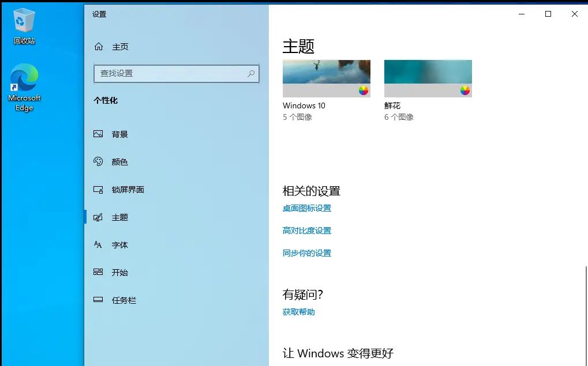Click the 字体 font icon in sidebar
Viewport: 588px width, 366px height.
pos(98,244)
